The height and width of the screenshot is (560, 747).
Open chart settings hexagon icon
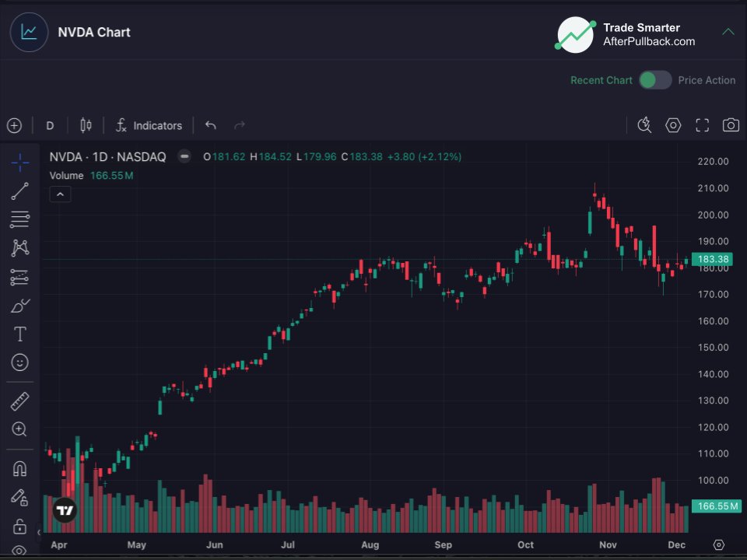click(673, 125)
